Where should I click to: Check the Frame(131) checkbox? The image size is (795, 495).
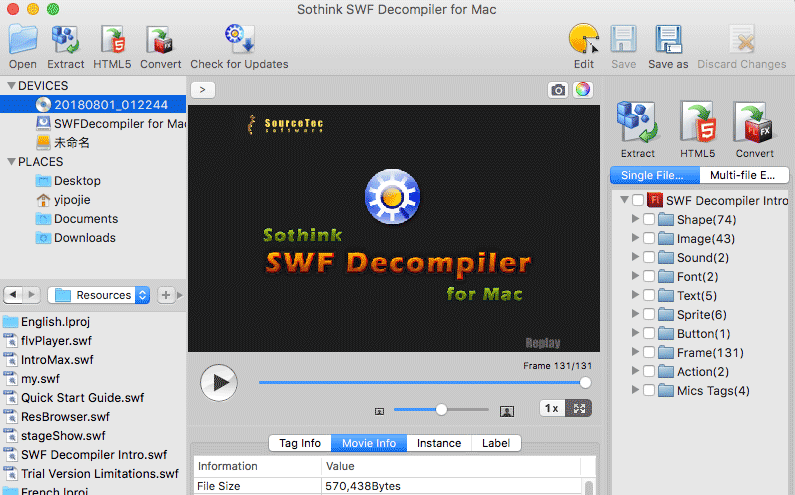[648, 352]
